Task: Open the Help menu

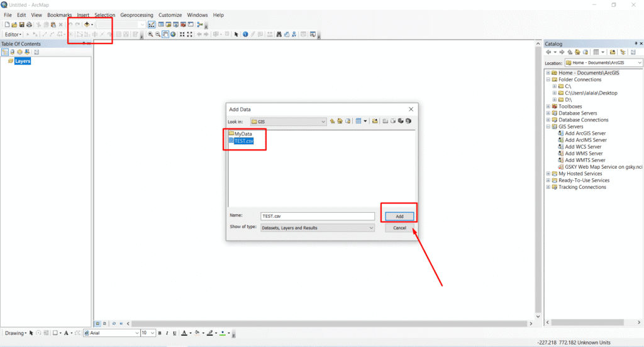Action: coord(218,15)
